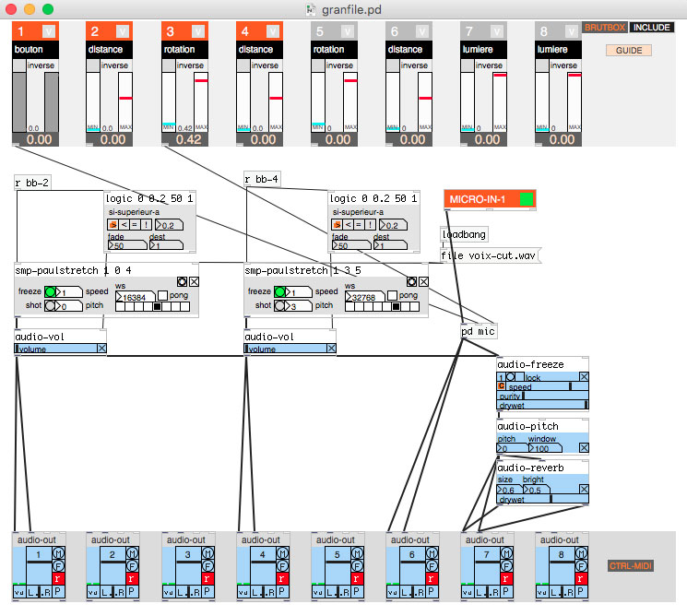Click the CTRL-MIDI button
The width and height of the screenshot is (687, 616).
(x=631, y=566)
